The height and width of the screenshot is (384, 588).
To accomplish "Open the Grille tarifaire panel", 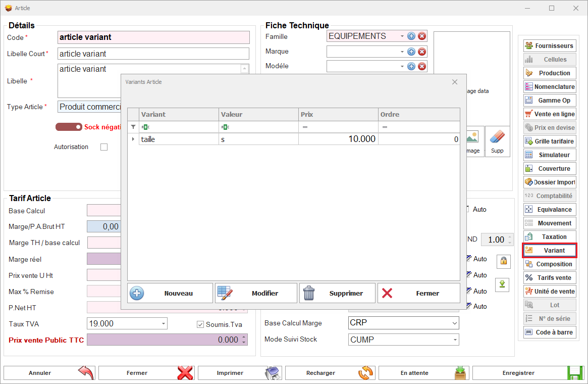I will (550, 141).
